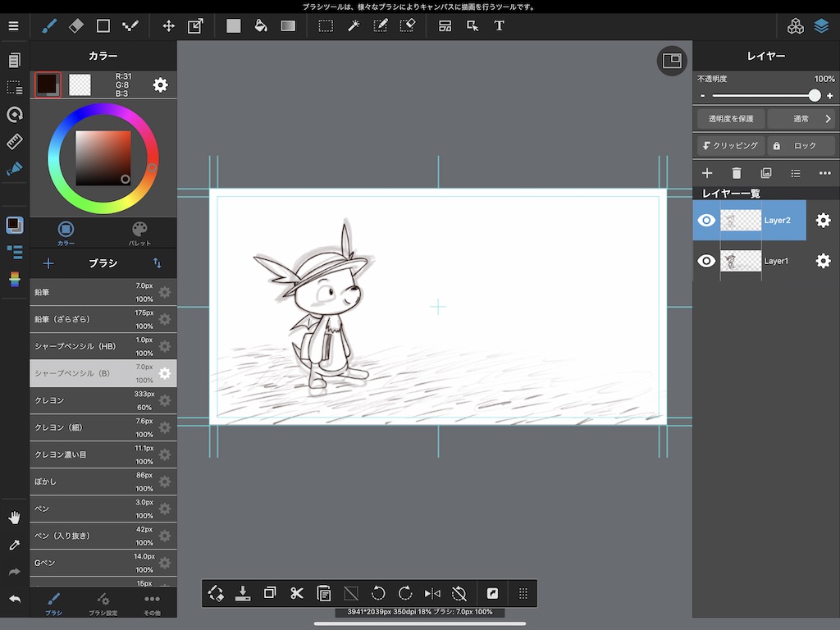Screen dimensions: 840x630
Task: Open the hamburger main menu
Action: click(13, 25)
